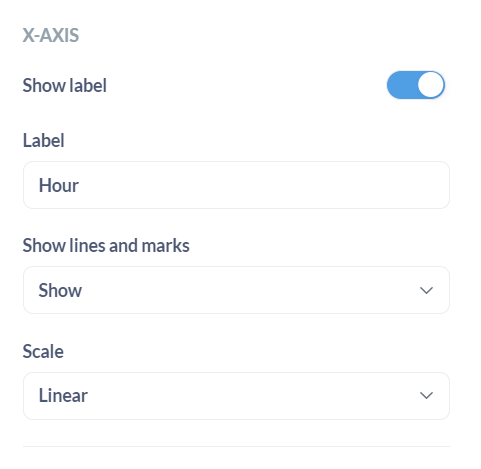This screenshot has height=469, width=481.
Task: Click the X-AXIS section heading
Action: (x=51, y=35)
